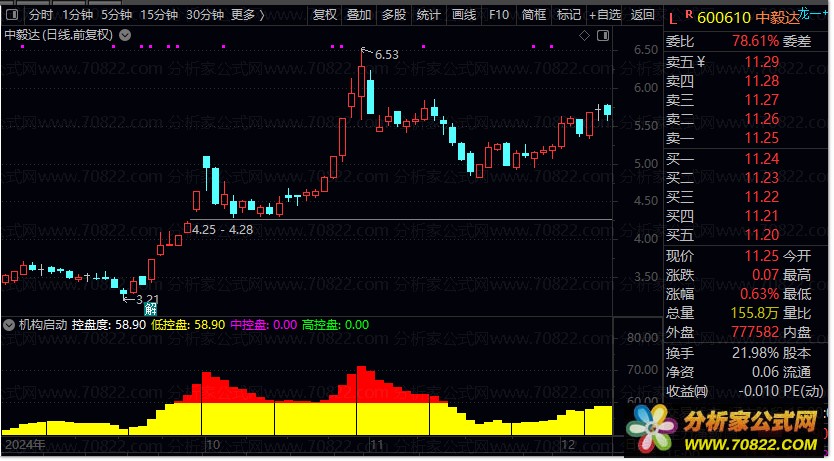Image resolution: width=834 pixels, height=461 pixels.
Task: Add stock with +自选 button
Action: (x=605, y=15)
